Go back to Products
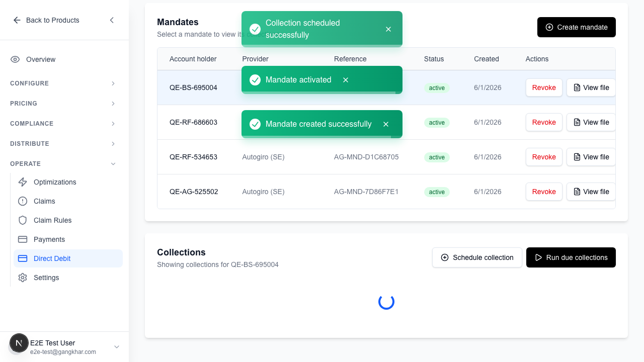Image resolution: width=644 pixels, height=362 pixels. pyautogui.click(x=46, y=20)
